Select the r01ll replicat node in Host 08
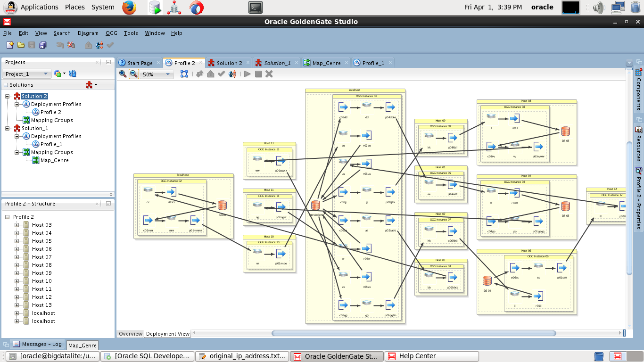The image size is (644, 362). [x=515, y=118]
